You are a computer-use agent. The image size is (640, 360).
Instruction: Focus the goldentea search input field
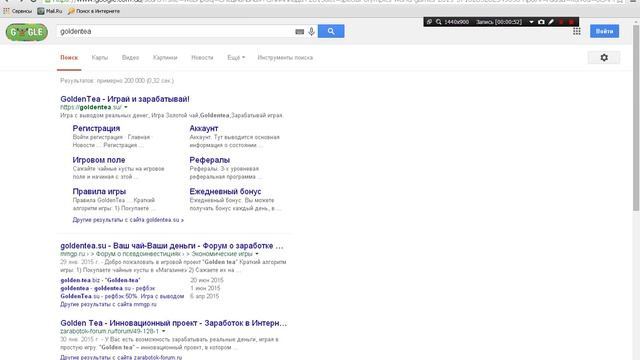pos(176,31)
